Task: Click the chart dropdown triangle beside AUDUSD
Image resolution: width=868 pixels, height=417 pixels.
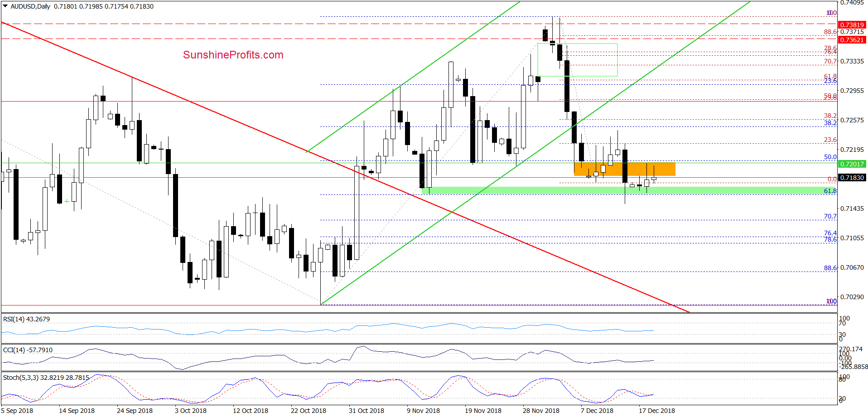Action: click(5, 6)
